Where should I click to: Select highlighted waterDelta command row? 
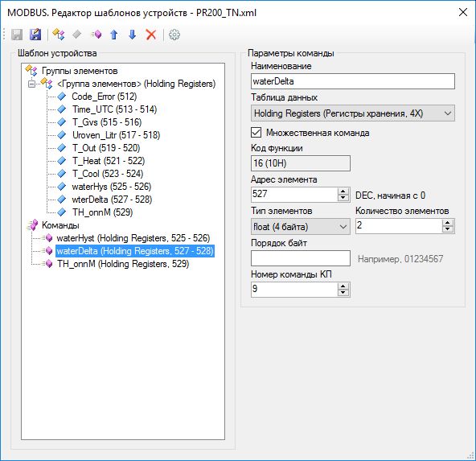click(135, 251)
